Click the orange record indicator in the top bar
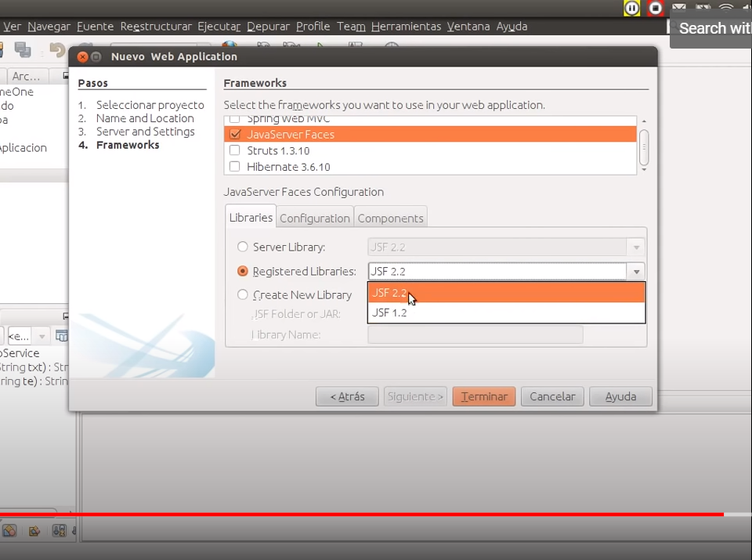Image resolution: width=752 pixels, height=560 pixels. [x=656, y=9]
